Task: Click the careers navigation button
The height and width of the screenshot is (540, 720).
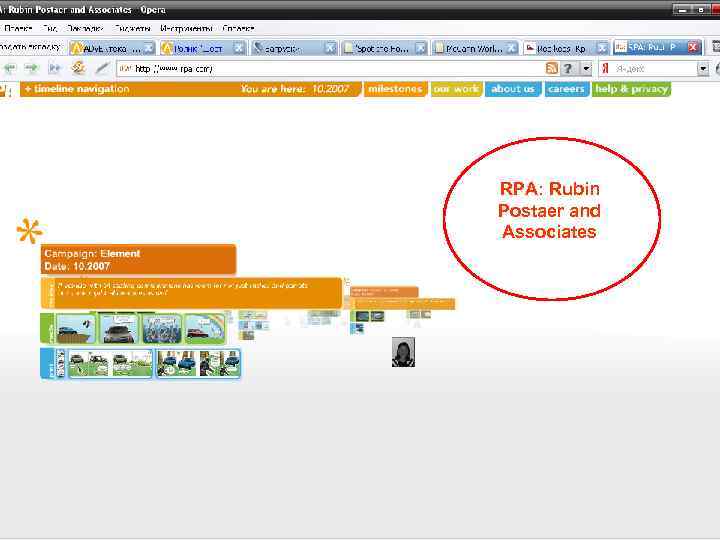Action: [x=567, y=89]
